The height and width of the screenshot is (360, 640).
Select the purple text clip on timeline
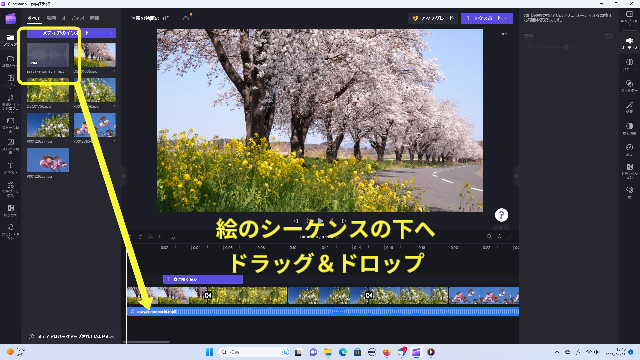(203, 279)
